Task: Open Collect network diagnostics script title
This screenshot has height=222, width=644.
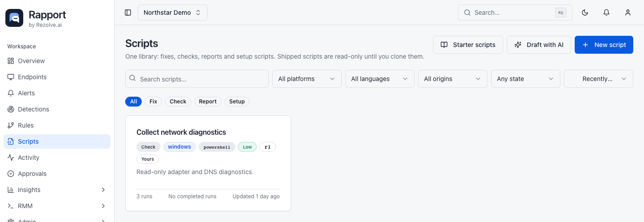Action: (181, 132)
